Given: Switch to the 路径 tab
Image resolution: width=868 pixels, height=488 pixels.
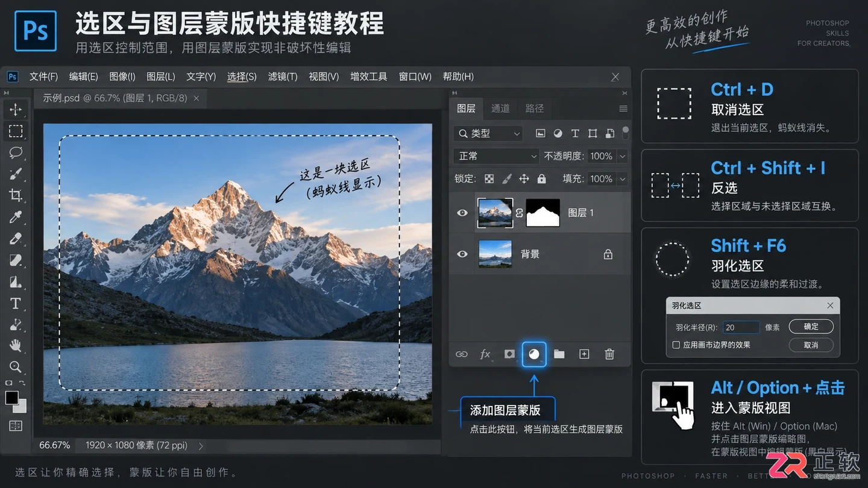Looking at the screenshot, I should (x=535, y=108).
